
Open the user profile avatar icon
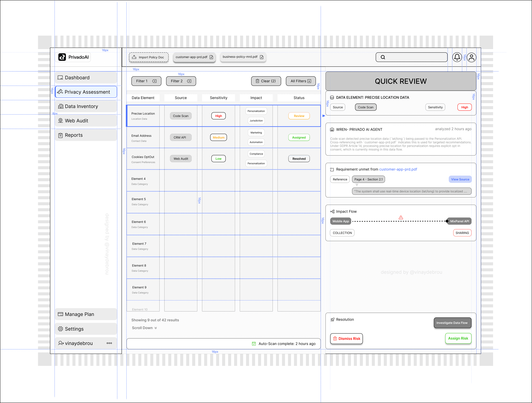pyautogui.click(x=471, y=57)
